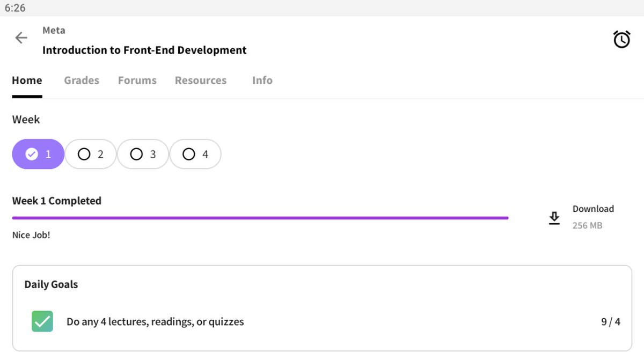This screenshot has width=644, height=360.
Task: Select Week 1 pill
Action: click(38, 154)
